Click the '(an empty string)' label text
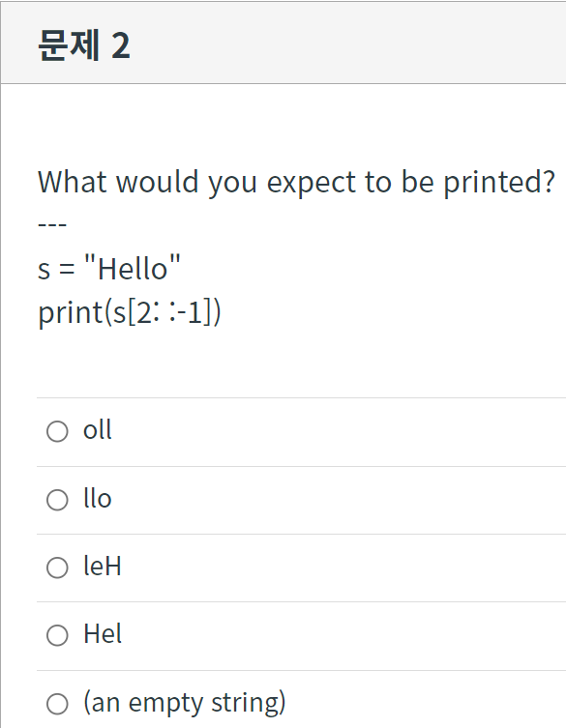Viewport: 566px width, 728px height. [x=185, y=703]
